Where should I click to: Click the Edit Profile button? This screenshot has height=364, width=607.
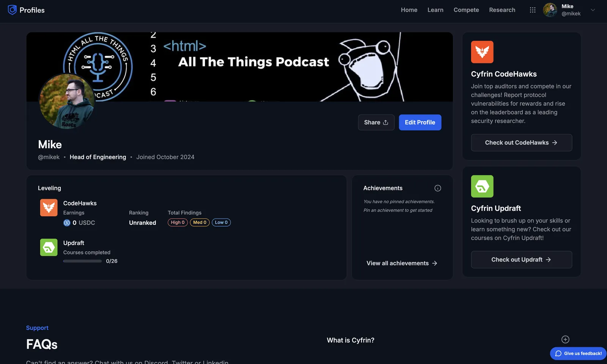pos(420,122)
